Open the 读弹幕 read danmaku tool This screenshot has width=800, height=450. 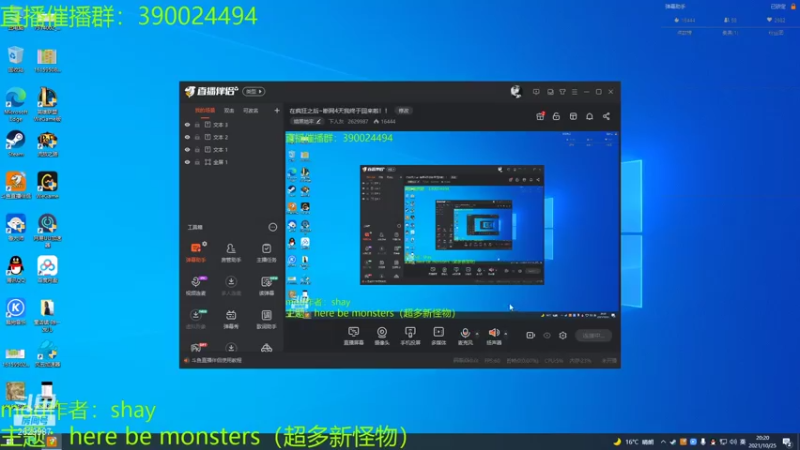pyautogui.click(x=266, y=286)
